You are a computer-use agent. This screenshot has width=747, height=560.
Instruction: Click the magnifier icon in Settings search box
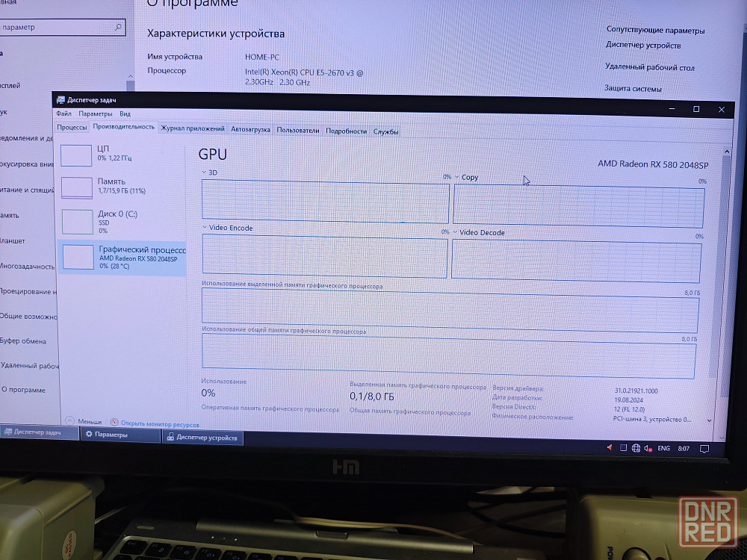coord(118,27)
